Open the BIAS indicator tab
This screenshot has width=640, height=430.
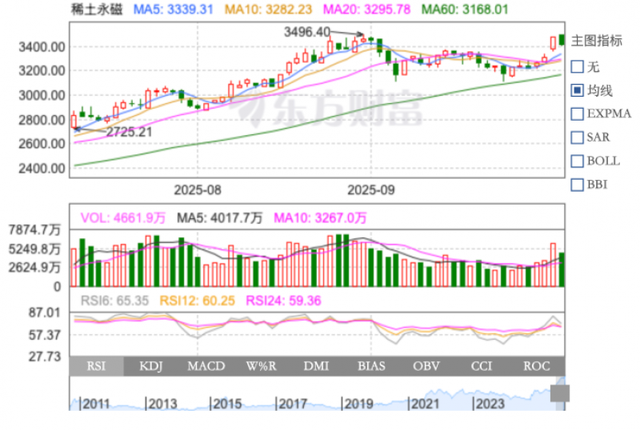pos(371,366)
